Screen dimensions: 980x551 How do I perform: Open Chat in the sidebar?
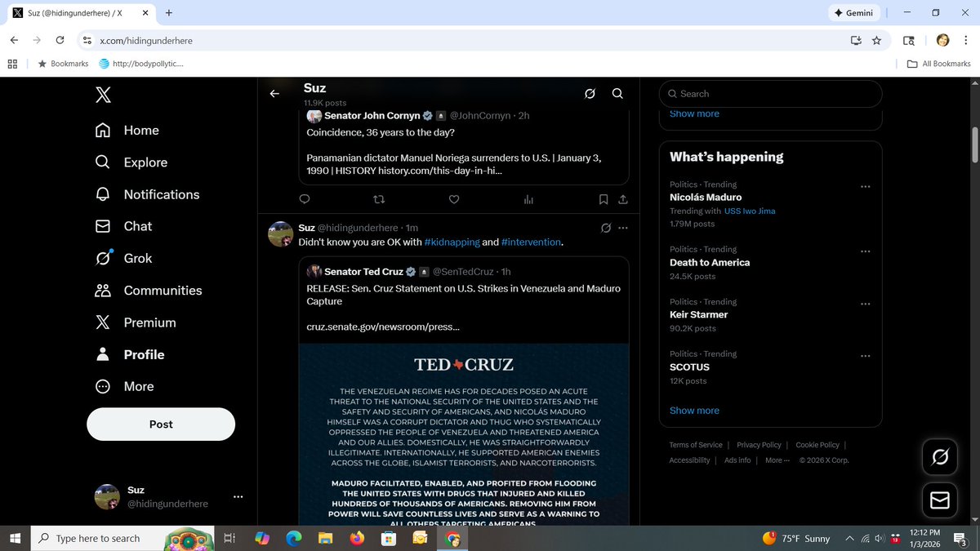(123, 226)
